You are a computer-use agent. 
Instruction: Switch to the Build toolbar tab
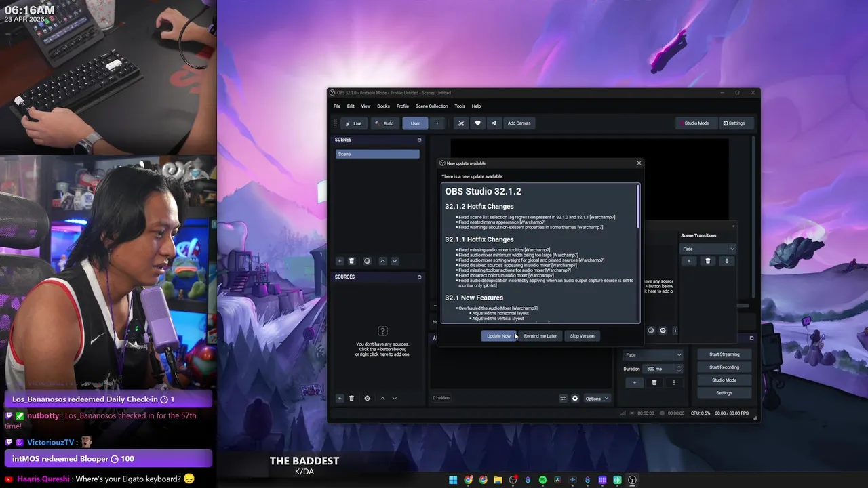384,123
